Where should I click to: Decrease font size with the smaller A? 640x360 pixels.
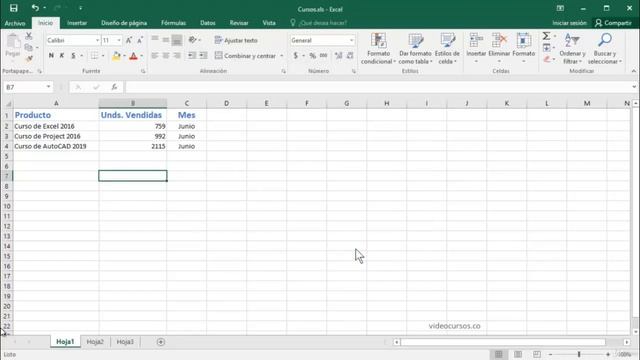(x=140, y=40)
